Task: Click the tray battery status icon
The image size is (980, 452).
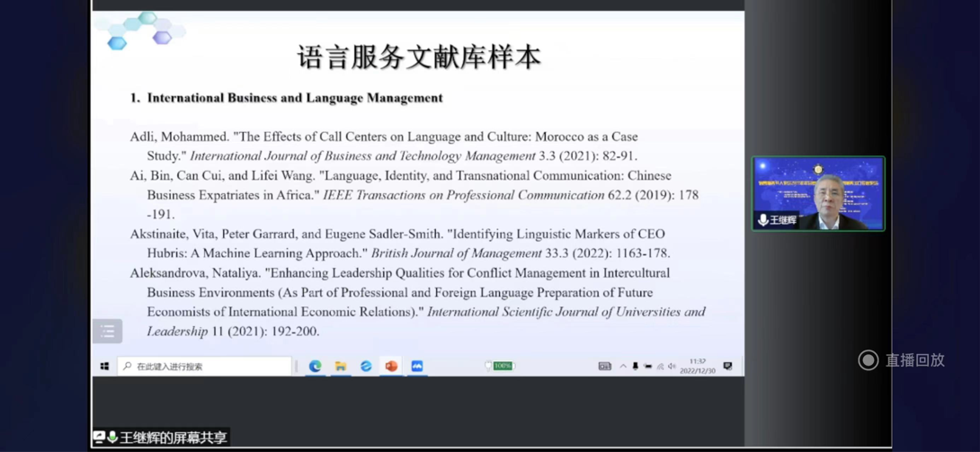Action: tap(647, 367)
